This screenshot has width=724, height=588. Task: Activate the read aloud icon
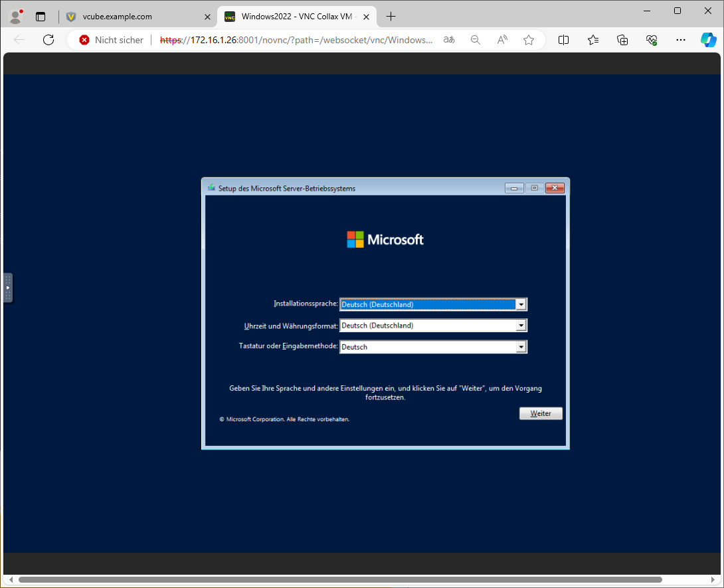click(502, 40)
